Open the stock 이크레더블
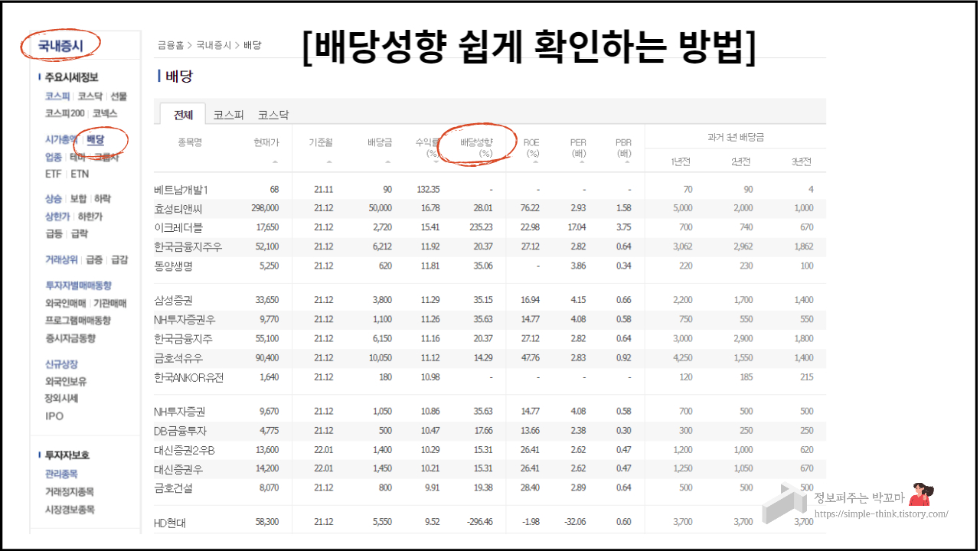The width and height of the screenshot is (980, 551). tap(178, 227)
